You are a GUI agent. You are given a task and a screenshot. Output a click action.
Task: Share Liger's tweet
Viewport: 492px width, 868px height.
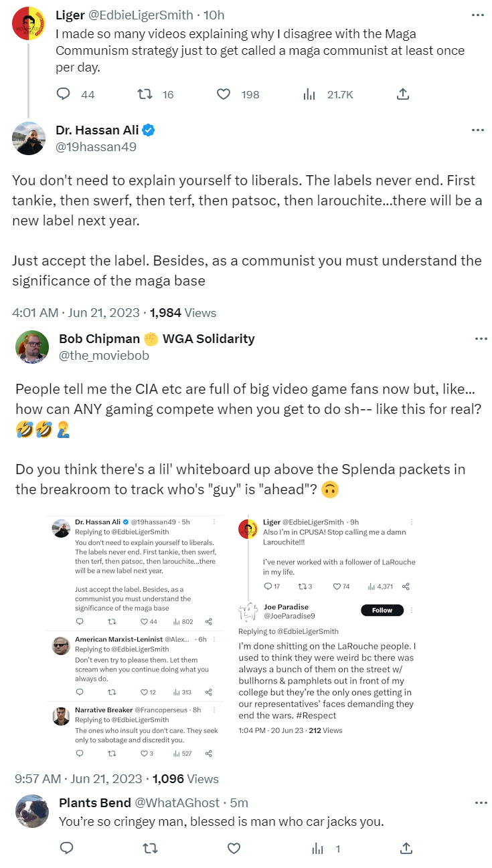tap(402, 94)
